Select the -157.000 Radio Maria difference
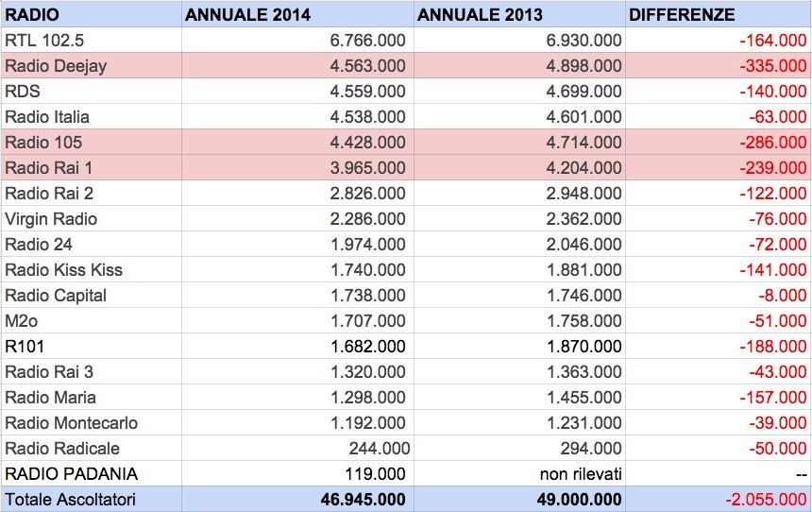Image resolution: width=812 pixels, height=512 pixels. 773,398
